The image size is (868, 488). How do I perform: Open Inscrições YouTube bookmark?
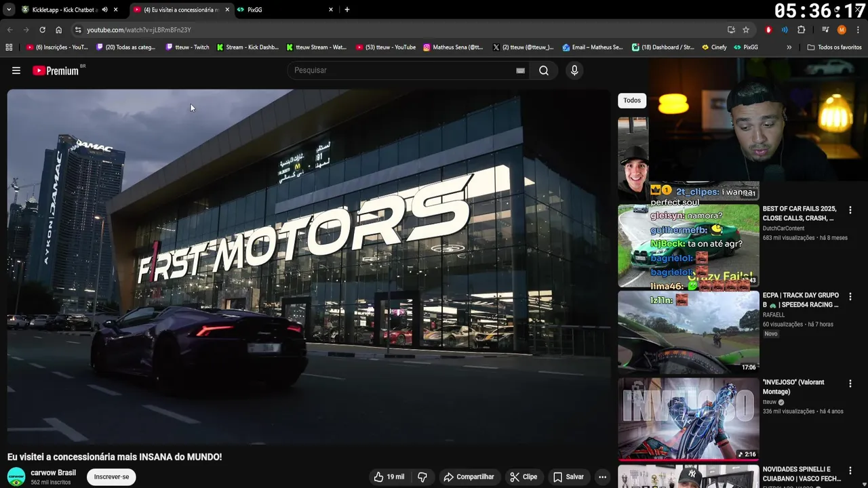point(57,47)
